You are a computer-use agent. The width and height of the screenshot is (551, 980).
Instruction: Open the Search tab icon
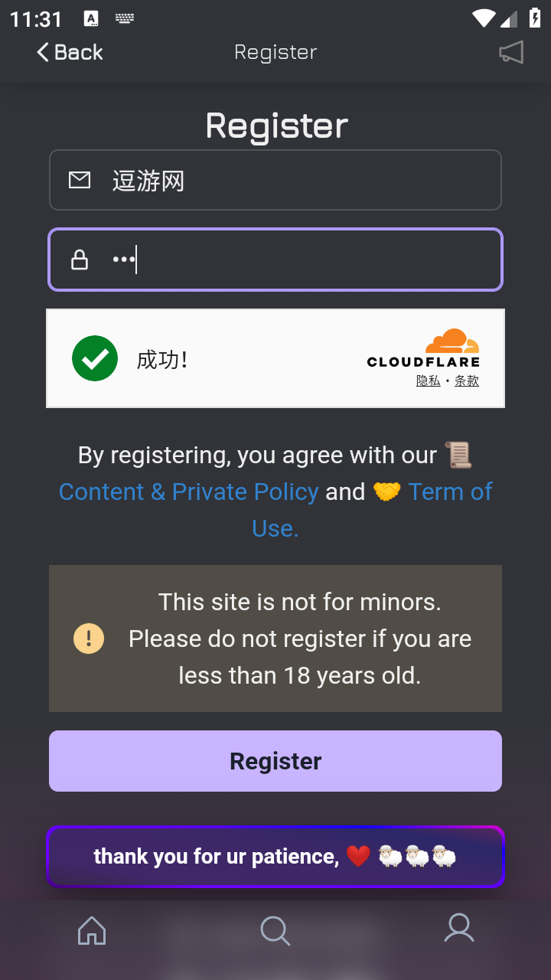[x=275, y=931]
